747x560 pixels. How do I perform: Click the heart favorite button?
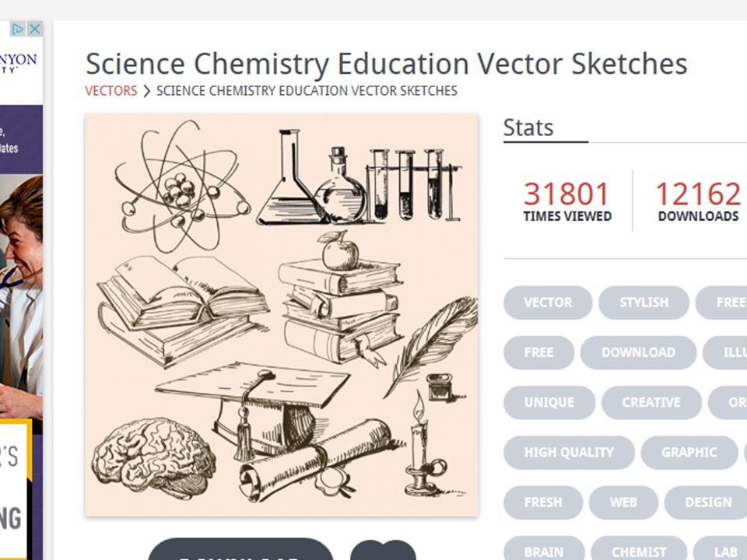[x=383, y=551]
